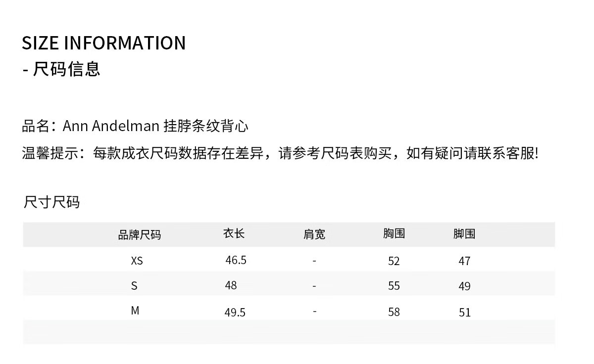Click the 58 bust value for M
The width and height of the screenshot is (594, 364).
pyautogui.click(x=394, y=312)
